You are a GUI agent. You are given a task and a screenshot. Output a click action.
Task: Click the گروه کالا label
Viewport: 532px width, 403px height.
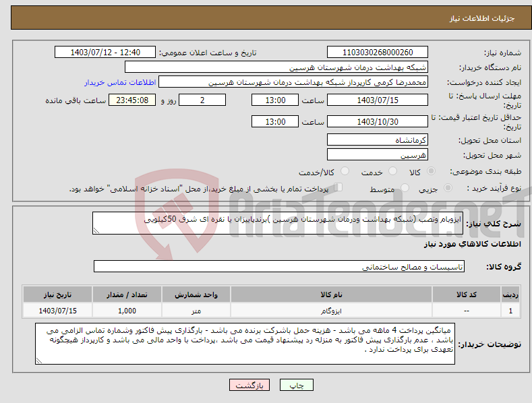point(504,267)
